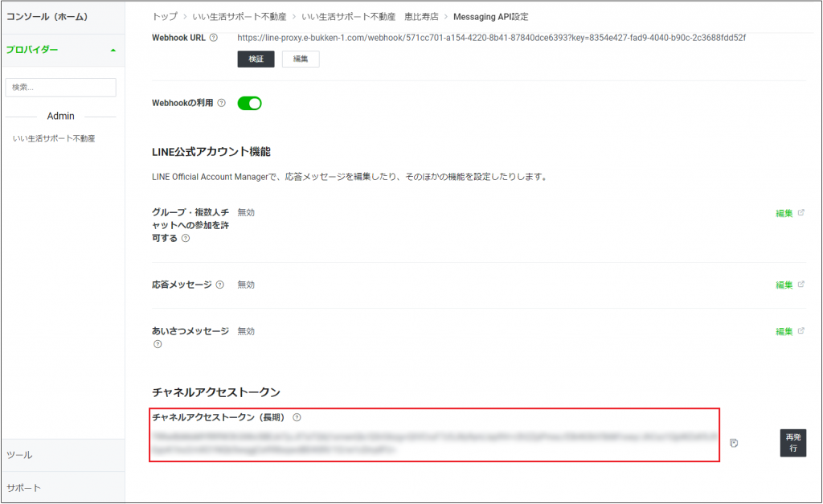Open help icon for グループ・複数人チャット setting
This screenshot has height=504, width=823.
pos(186,239)
